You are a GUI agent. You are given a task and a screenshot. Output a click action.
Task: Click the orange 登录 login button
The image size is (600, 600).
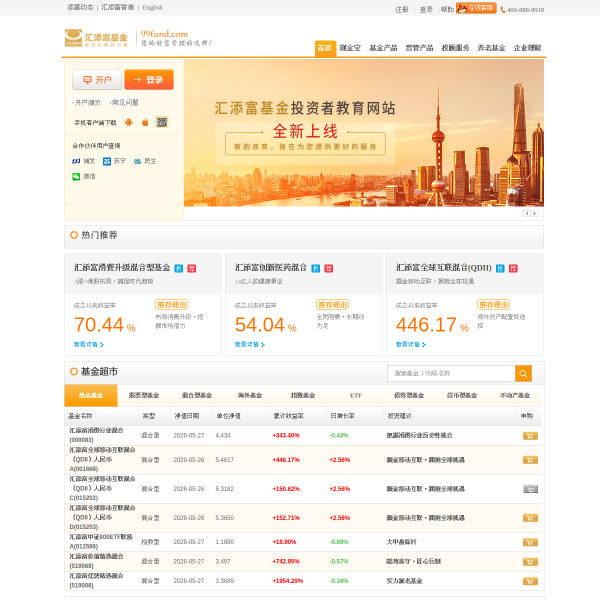149,80
